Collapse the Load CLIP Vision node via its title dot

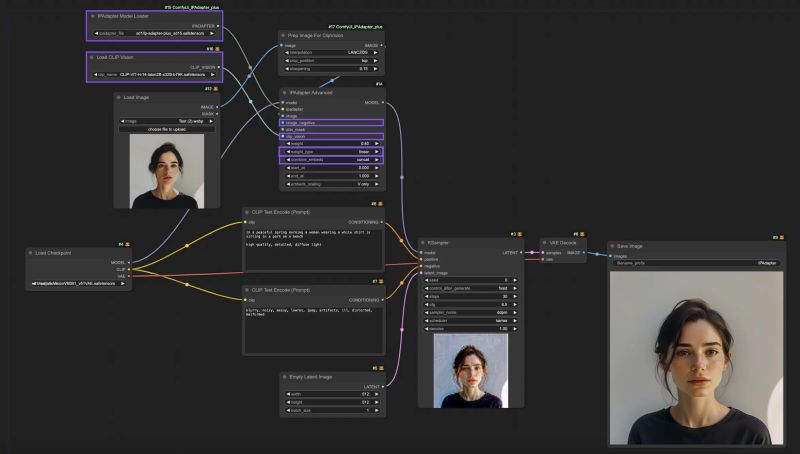[x=92, y=58]
